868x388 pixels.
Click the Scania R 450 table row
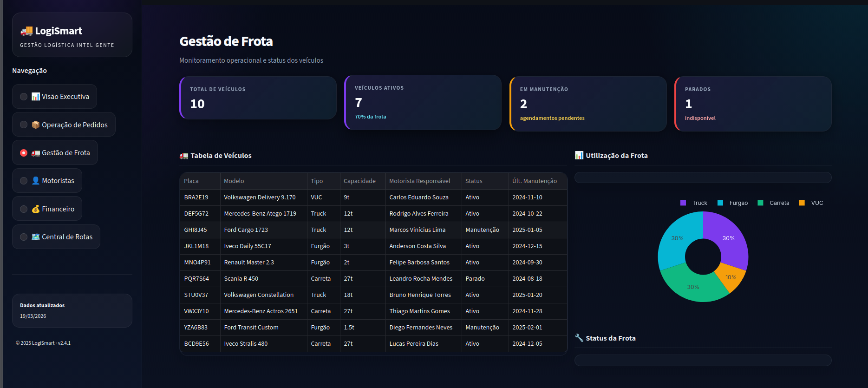pos(373,279)
